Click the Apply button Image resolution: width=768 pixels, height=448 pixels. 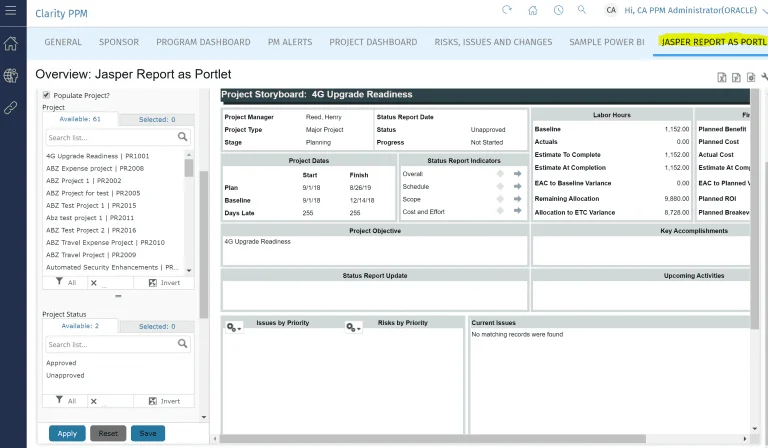point(67,433)
